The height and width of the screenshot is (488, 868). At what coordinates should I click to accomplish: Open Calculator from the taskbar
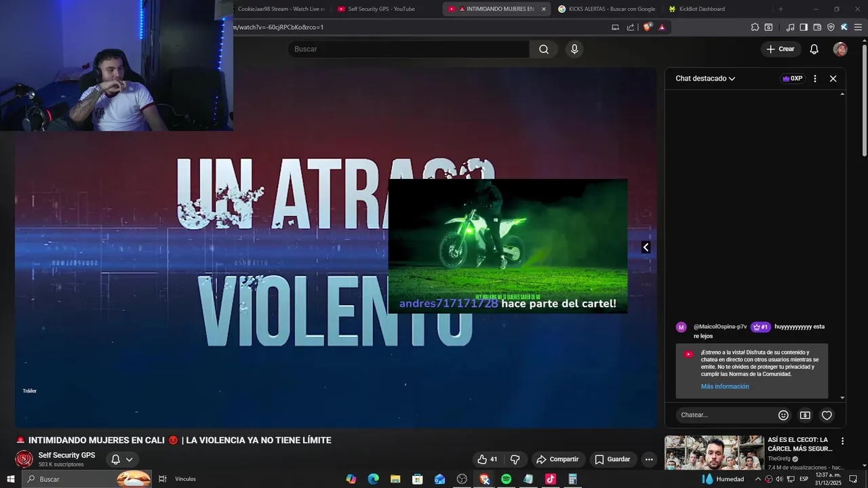click(572, 479)
